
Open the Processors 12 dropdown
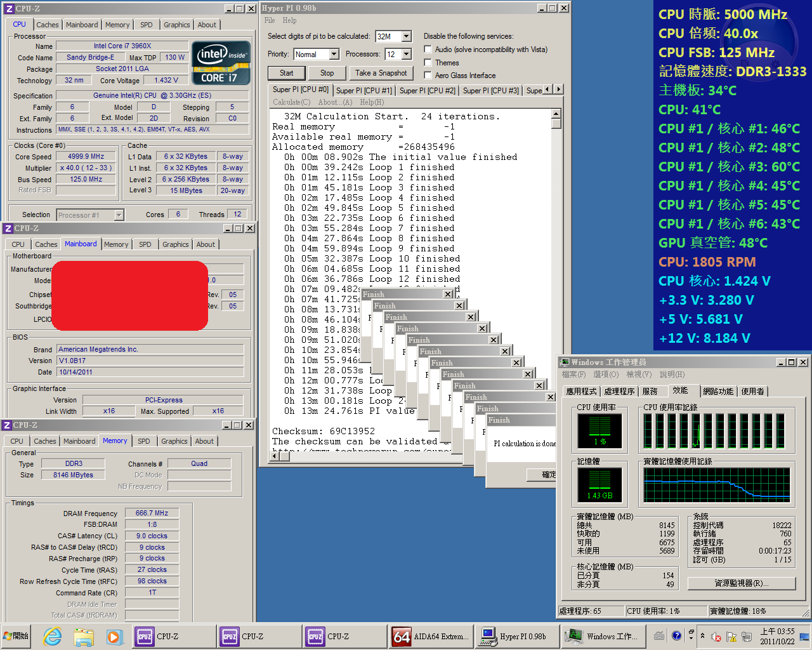(407, 55)
